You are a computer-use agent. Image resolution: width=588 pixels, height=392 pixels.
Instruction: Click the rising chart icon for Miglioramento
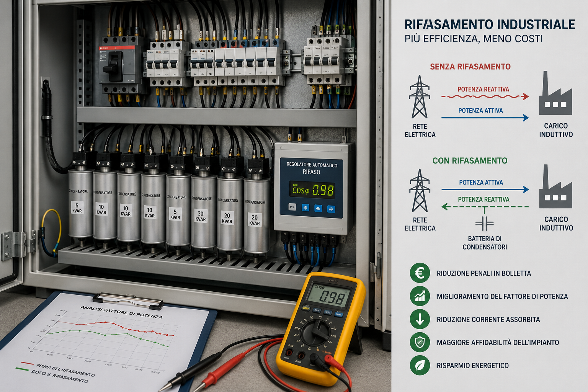[x=420, y=296]
